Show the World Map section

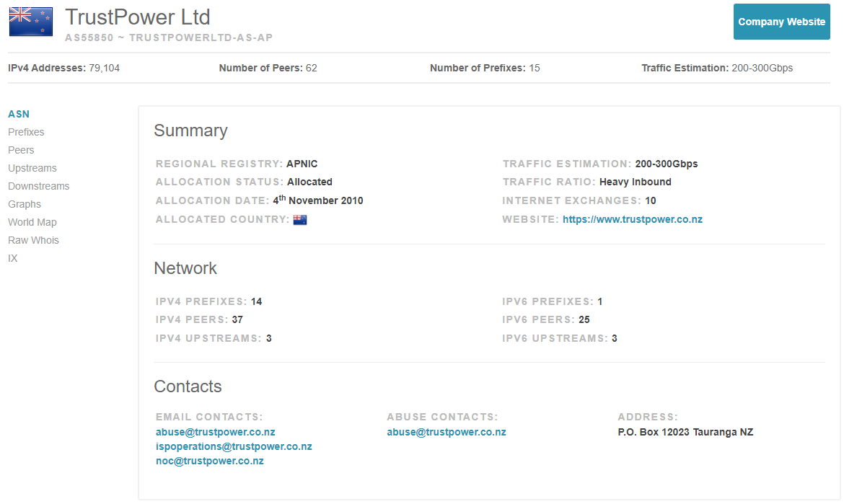click(x=32, y=222)
